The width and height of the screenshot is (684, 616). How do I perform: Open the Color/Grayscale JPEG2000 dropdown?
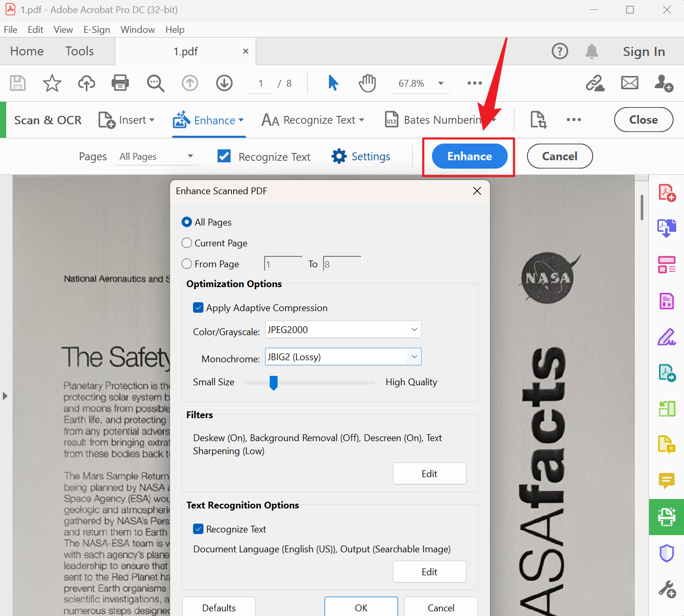343,330
